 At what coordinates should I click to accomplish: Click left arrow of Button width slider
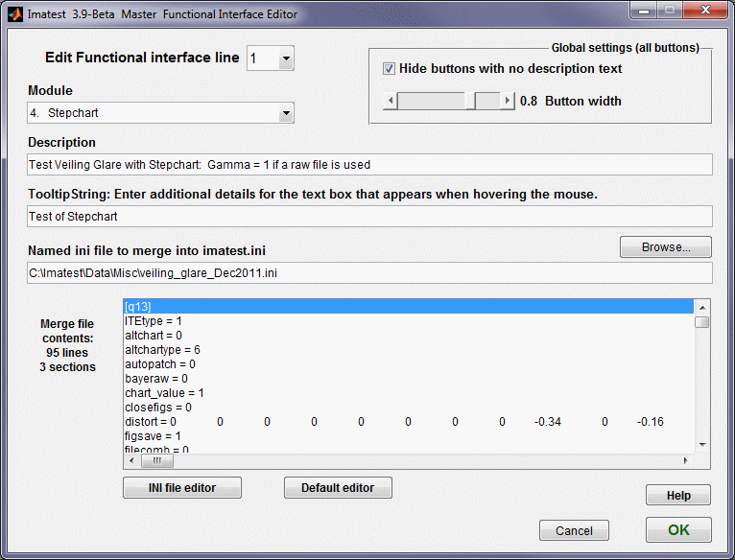[x=391, y=101]
